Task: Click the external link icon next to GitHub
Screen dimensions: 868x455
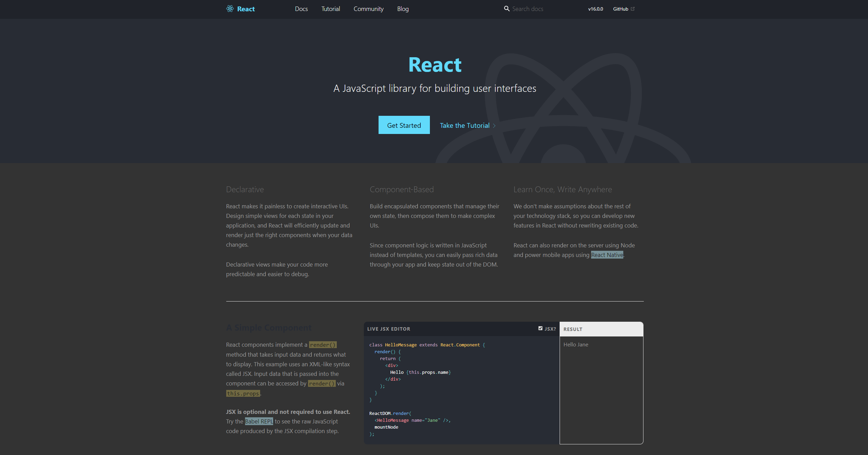Action: coord(633,9)
